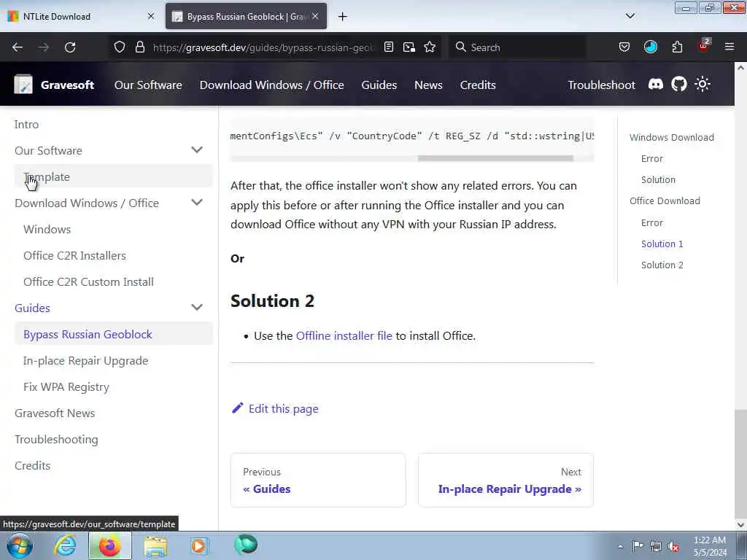Image resolution: width=747 pixels, height=560 pixels.
Task: Open the Pocket save icon
Action: pyautogui.click(x=624, y=47)
